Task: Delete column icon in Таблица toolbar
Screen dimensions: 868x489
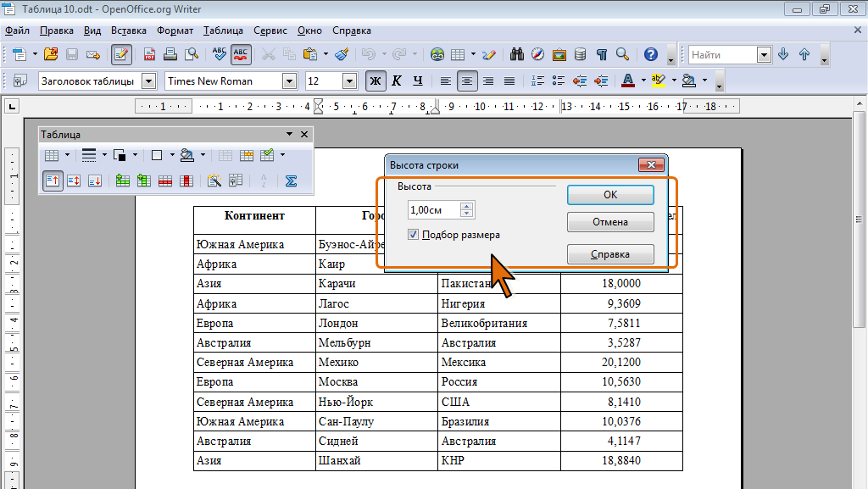Action: tap(186, 181)
